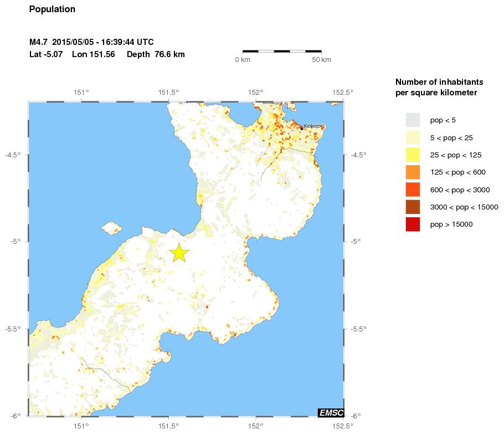Choose the orange '125 < pop < 600' swatch
The height and width of the screenshot is (434, 504).
413,172
